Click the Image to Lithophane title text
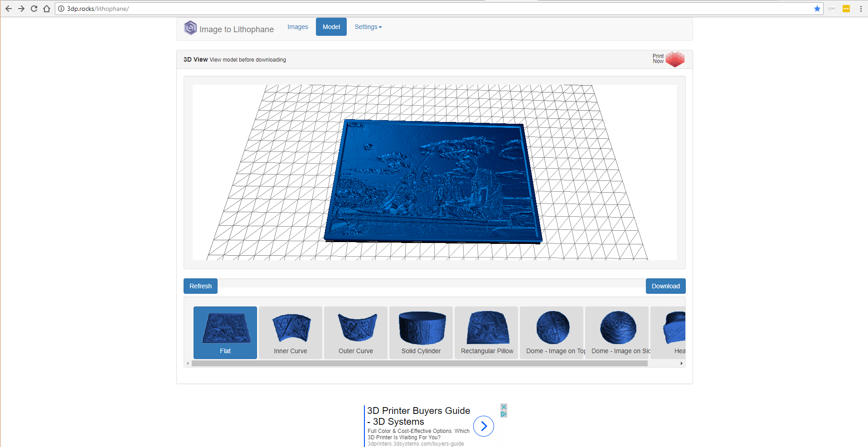Image resolution: width=868 pixels, height=447 pixels. coord(237,29)
